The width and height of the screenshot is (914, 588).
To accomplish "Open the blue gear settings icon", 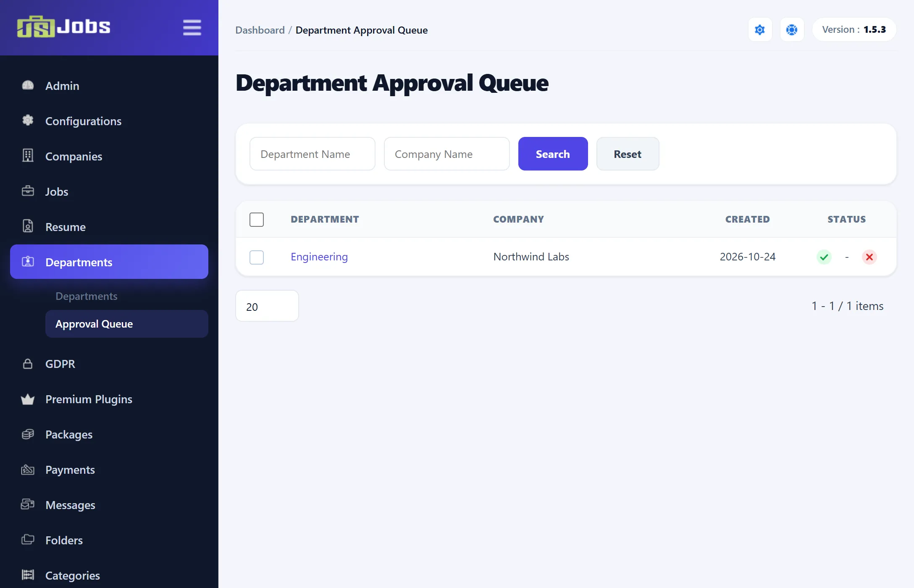I will (x=760, y=30).
